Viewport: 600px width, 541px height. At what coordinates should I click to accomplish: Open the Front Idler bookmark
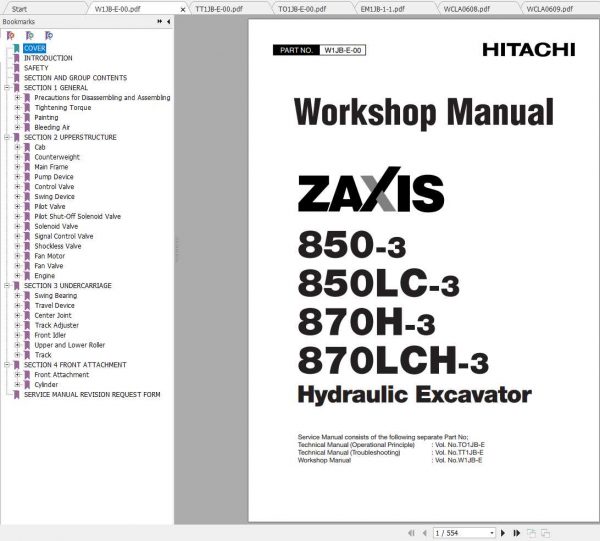[x=50, y=335]
